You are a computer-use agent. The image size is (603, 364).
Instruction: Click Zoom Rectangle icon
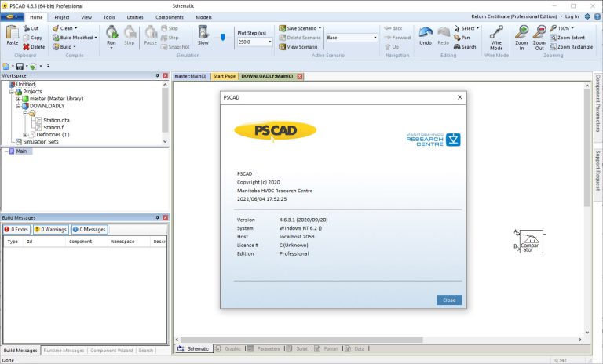(x=553, y=47)
